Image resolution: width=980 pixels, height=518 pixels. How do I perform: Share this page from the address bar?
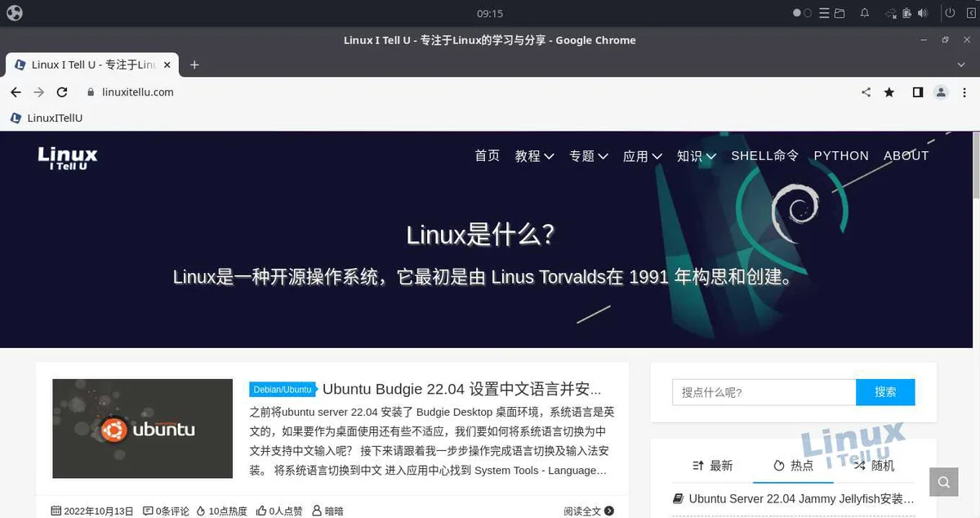(x=866, y=92)
